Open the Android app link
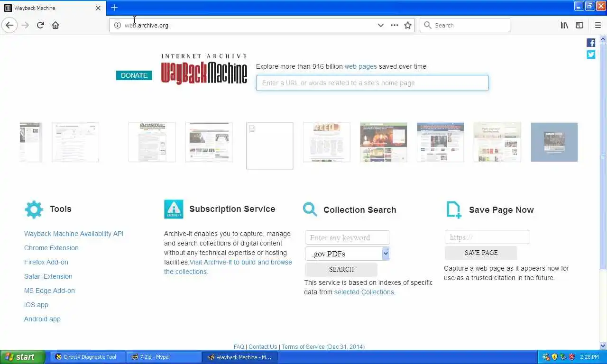Screen dimensions: 607x364 (x=42, y=319)
